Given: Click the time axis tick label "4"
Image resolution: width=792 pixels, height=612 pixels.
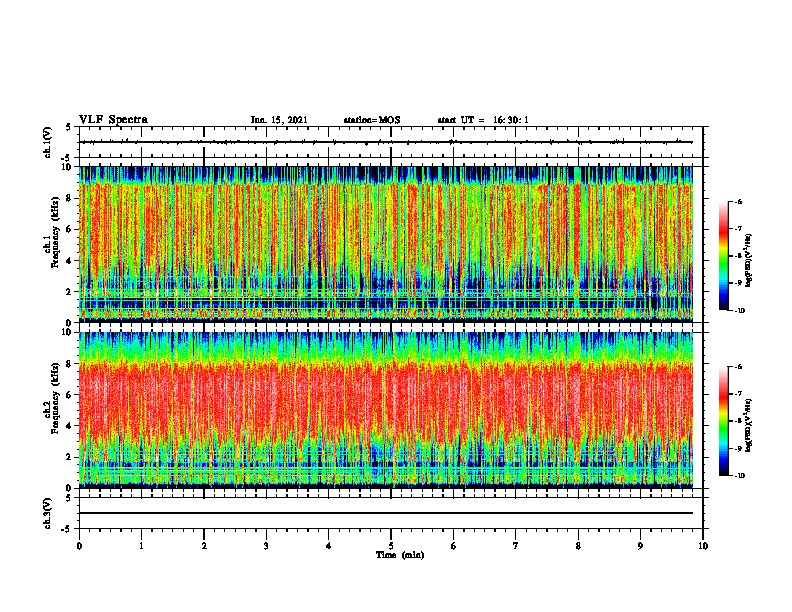Looking at the screenshot, I should pos(329,546).
